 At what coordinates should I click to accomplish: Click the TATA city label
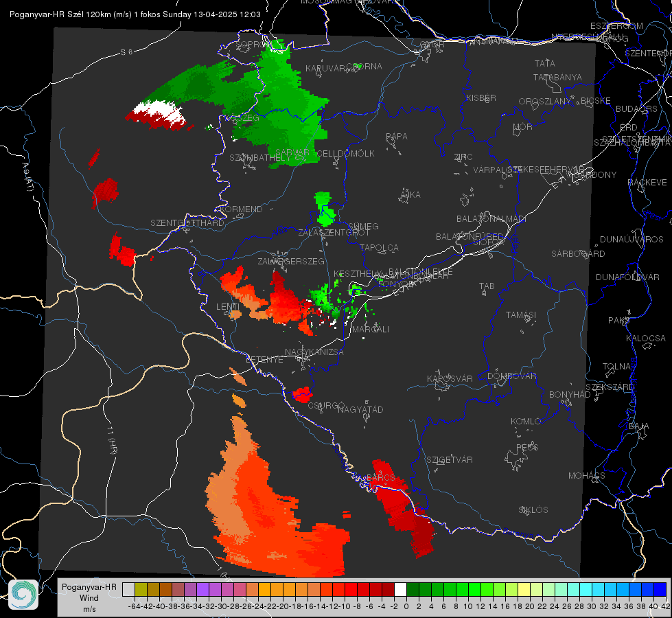click(545, 63)
